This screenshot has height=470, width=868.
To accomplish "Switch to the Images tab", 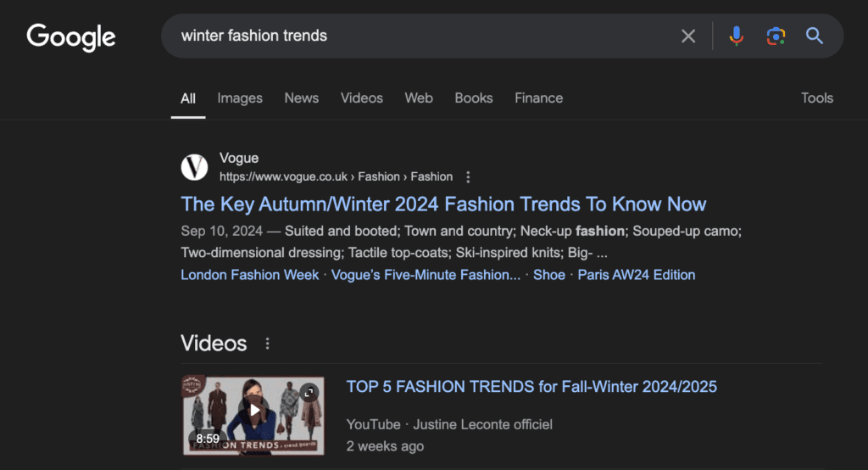I will (x=240, y=98).
